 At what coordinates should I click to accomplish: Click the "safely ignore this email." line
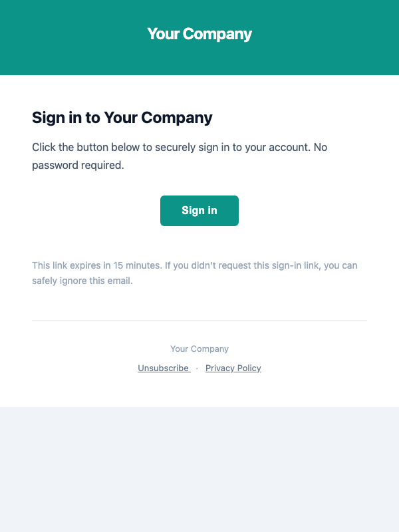pyautogui.click(x=82, y=281)
